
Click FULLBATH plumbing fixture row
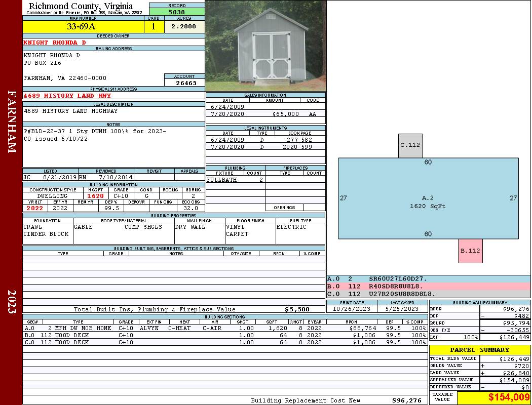tap(236, 180)
